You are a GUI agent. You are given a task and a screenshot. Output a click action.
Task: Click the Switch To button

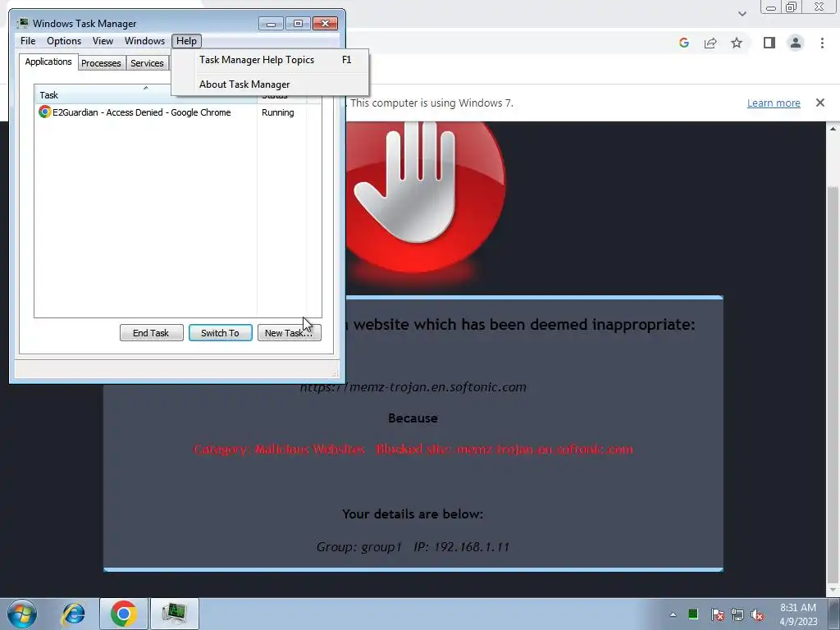point(220,333)
